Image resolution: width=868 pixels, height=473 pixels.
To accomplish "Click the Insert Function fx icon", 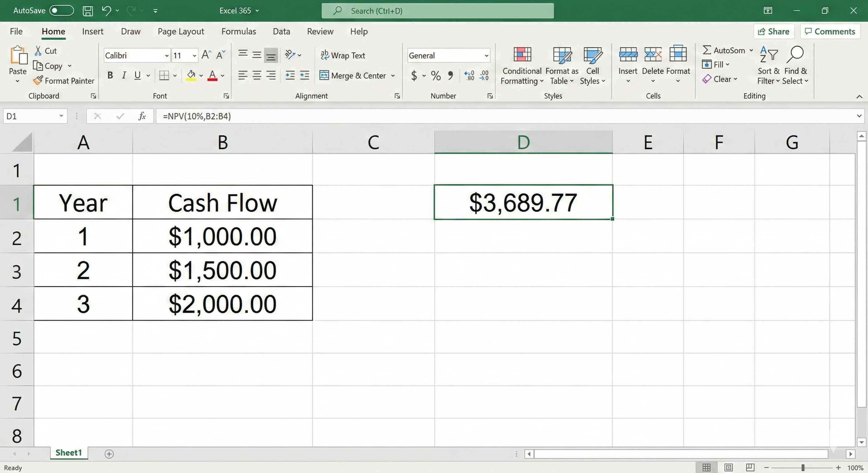I will 142,116.
